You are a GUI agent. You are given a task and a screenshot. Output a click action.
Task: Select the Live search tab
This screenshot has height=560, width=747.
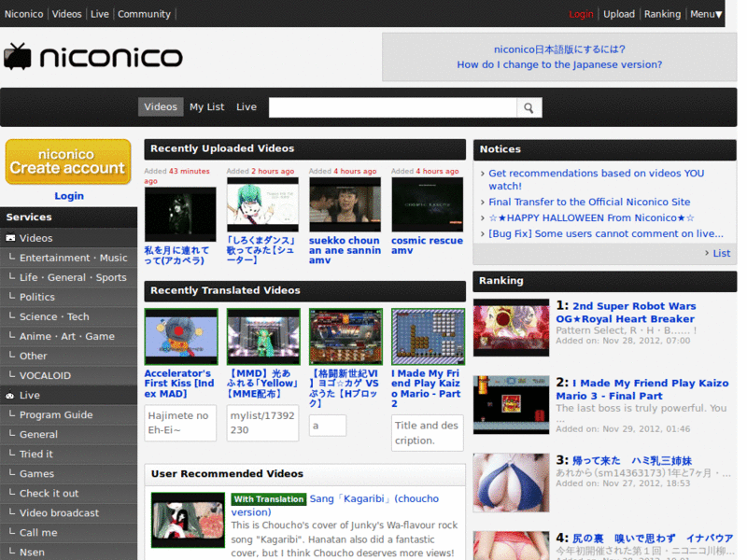click(x=247, y=107)
